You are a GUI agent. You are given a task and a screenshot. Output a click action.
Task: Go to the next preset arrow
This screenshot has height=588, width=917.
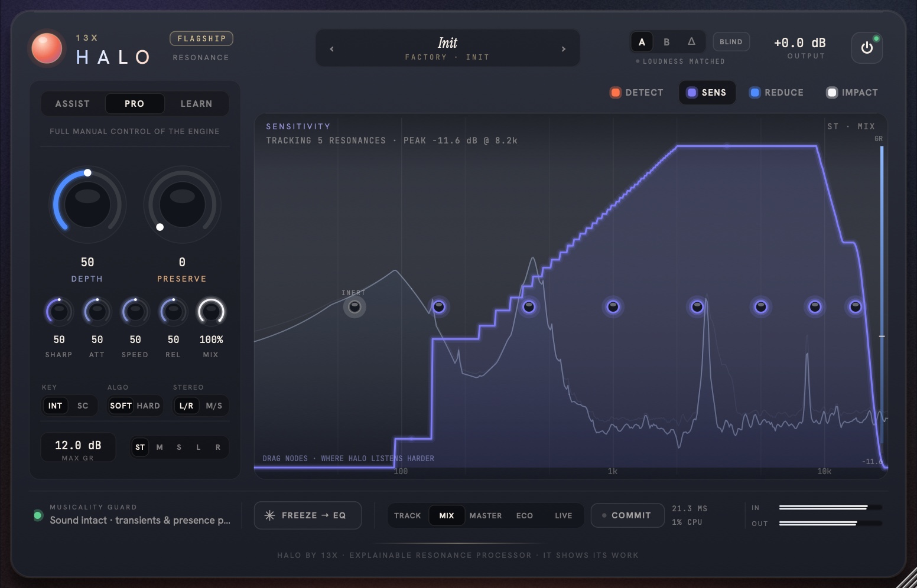coord(564,49)
